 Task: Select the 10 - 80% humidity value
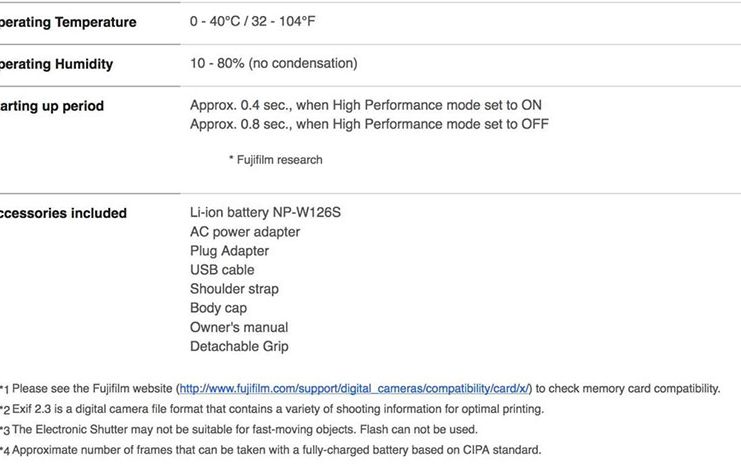pyautogui.click(x=273, y=64)
